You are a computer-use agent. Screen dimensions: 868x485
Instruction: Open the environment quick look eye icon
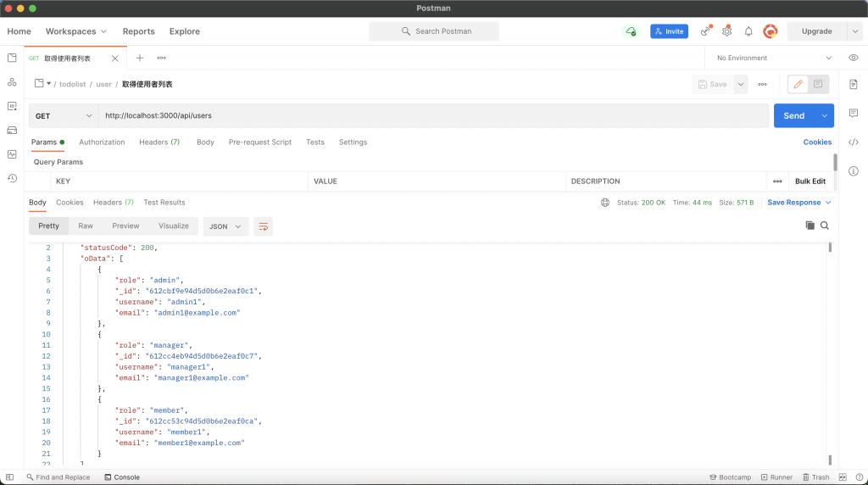853,59
